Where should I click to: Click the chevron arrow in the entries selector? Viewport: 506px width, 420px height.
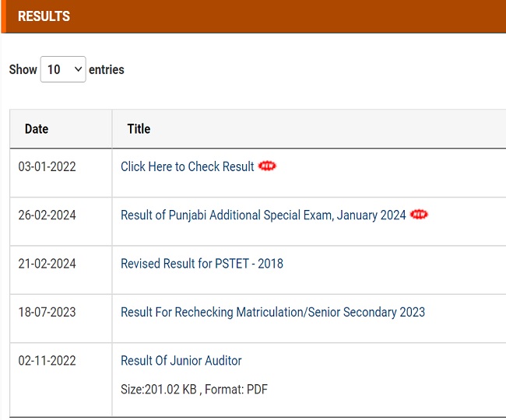point(78,69)
